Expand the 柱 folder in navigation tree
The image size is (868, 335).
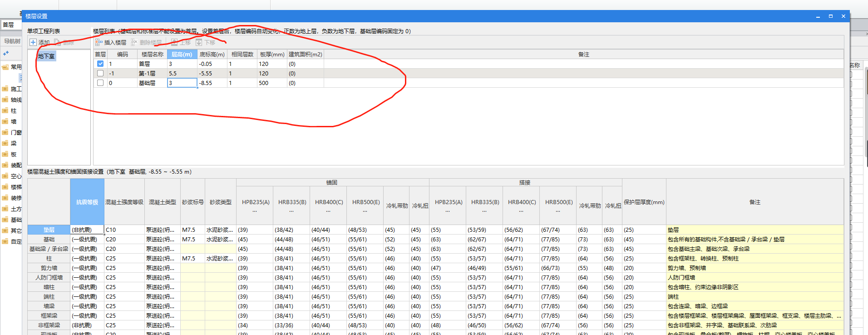[5, 110]
